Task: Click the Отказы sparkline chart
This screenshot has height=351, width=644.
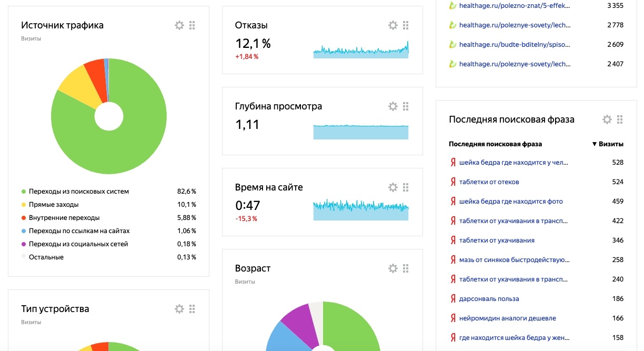Action: click(361, 49)
